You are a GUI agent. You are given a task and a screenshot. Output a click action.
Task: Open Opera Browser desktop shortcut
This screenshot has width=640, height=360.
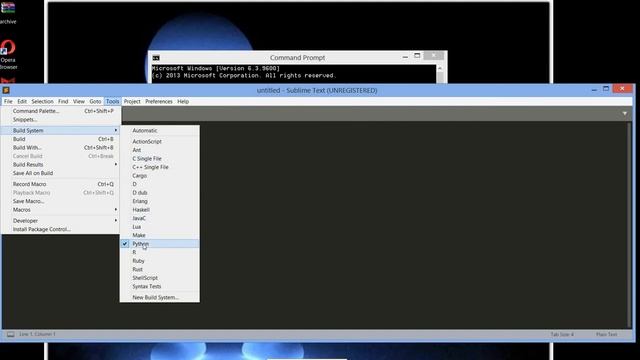pos(8,55)
